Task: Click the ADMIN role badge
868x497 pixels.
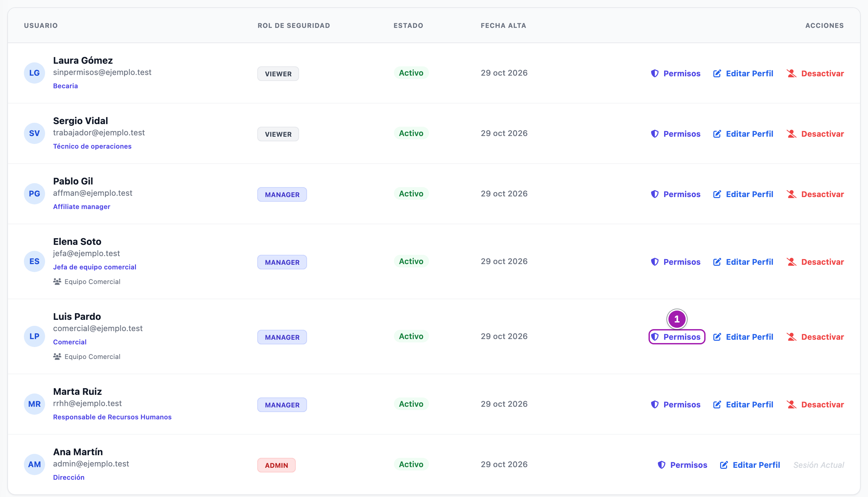Action: 276,465
